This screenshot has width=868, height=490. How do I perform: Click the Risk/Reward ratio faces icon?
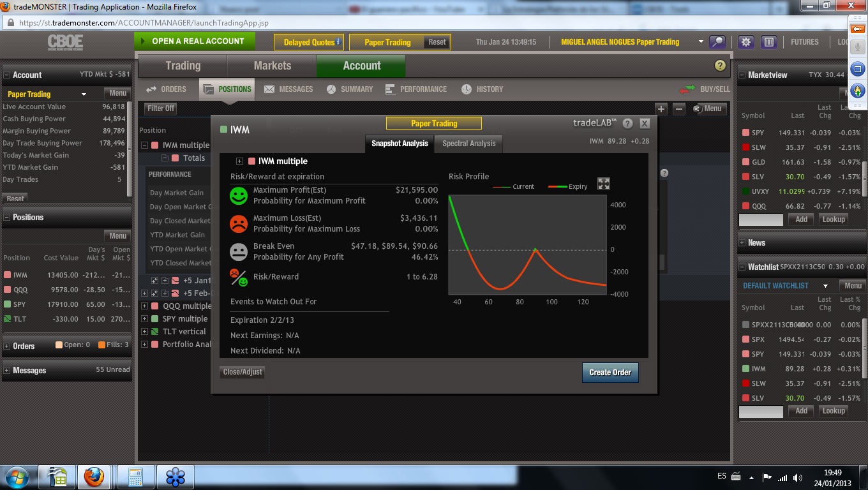(x=239, y=277)
